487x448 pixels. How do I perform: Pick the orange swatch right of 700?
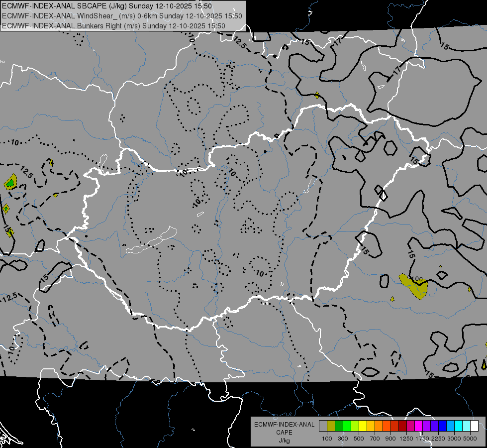(379, 426)
